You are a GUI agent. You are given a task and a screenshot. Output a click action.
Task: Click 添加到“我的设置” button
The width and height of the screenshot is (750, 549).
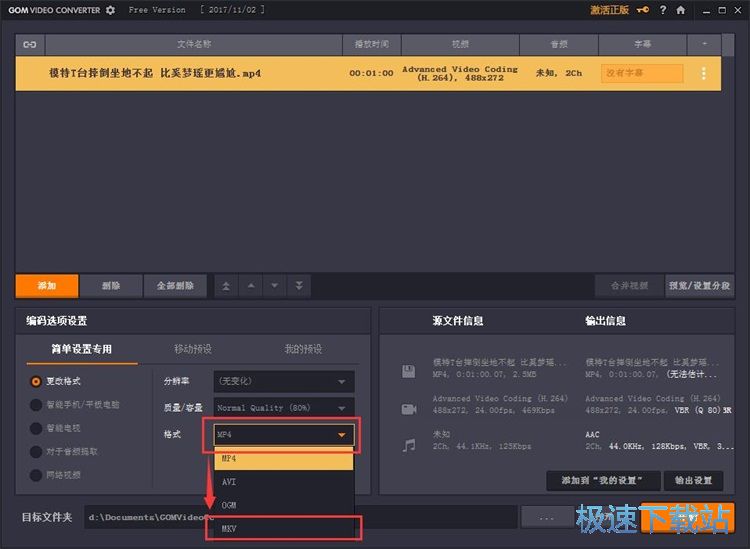click(x=603, y=481)
